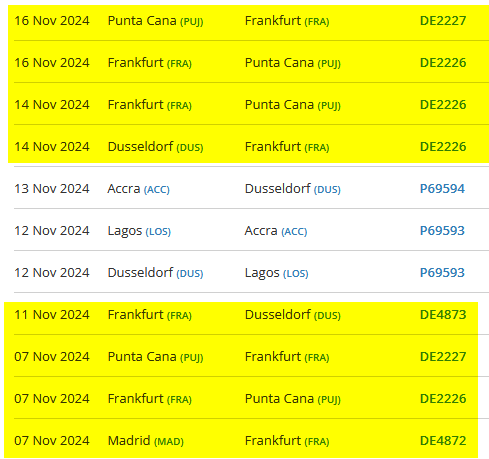Open flight DE2227 on 16 Nov 2024

click(x=443, y=21)
